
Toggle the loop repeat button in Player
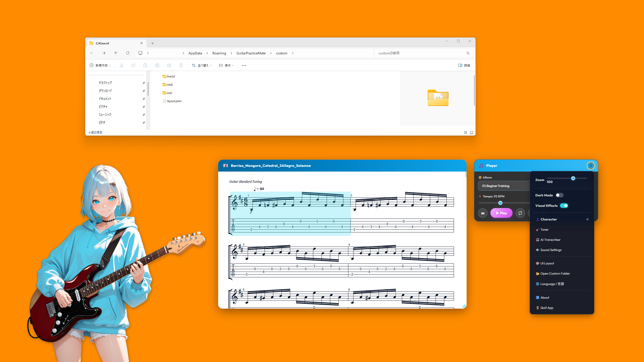pos(520,213)
